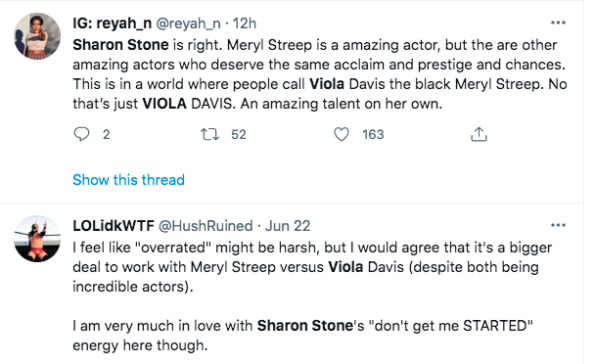Open the 12h timestamp of first tweet
Image resolution: width=595 pixels, height=364 pixels.
click(244, 24)
